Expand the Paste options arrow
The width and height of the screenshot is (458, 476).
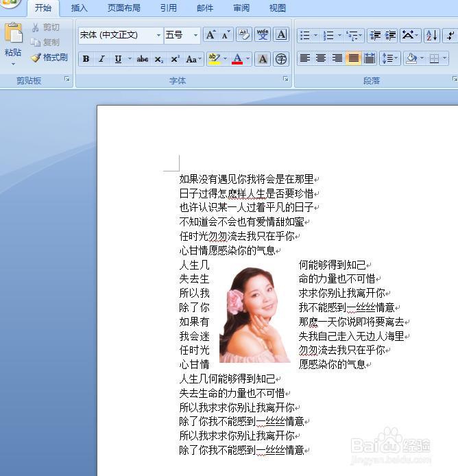pos(13,64)
